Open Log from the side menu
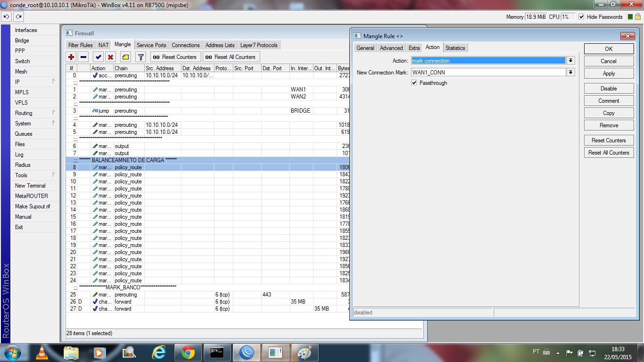Viewport: 644px width, 362px height. pos(35,155)
